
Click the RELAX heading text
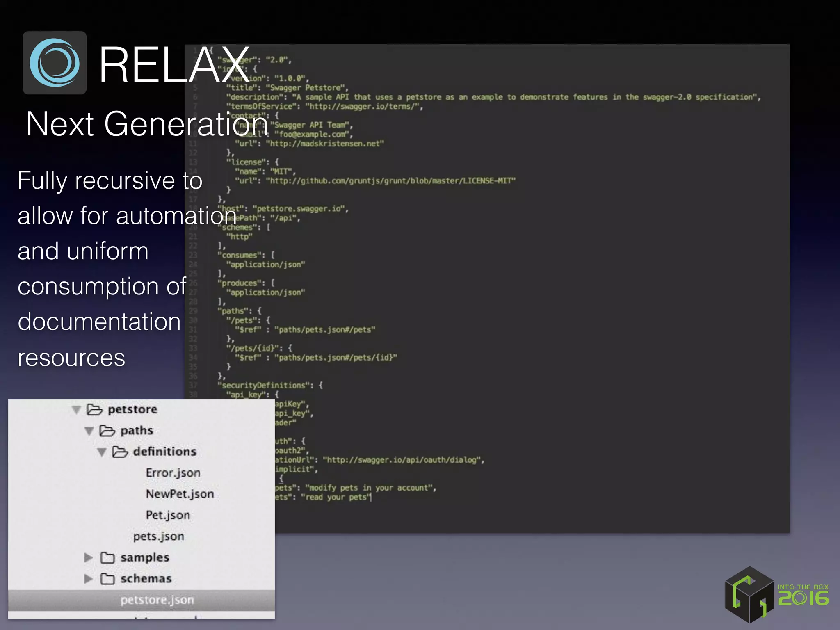(174, 64)
